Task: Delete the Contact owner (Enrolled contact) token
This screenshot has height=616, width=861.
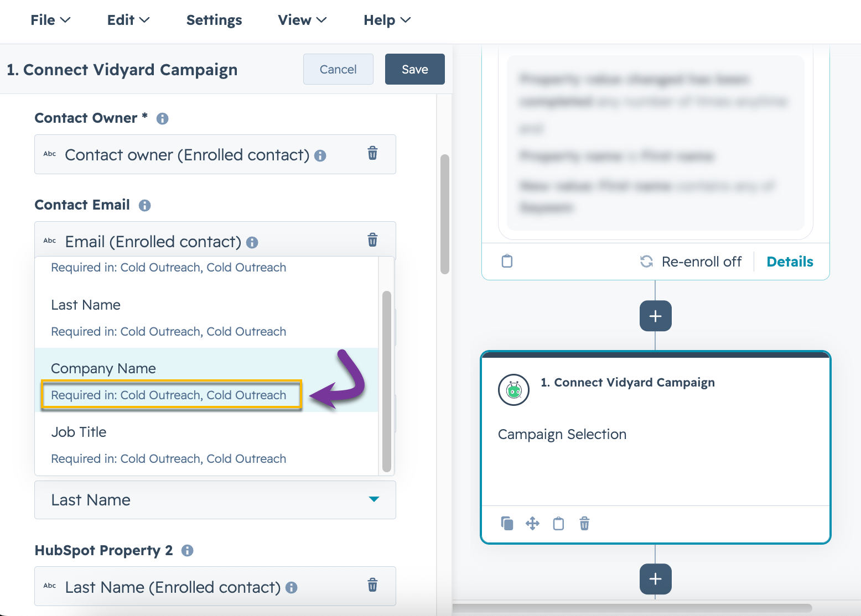Action: tap(372, 153)
